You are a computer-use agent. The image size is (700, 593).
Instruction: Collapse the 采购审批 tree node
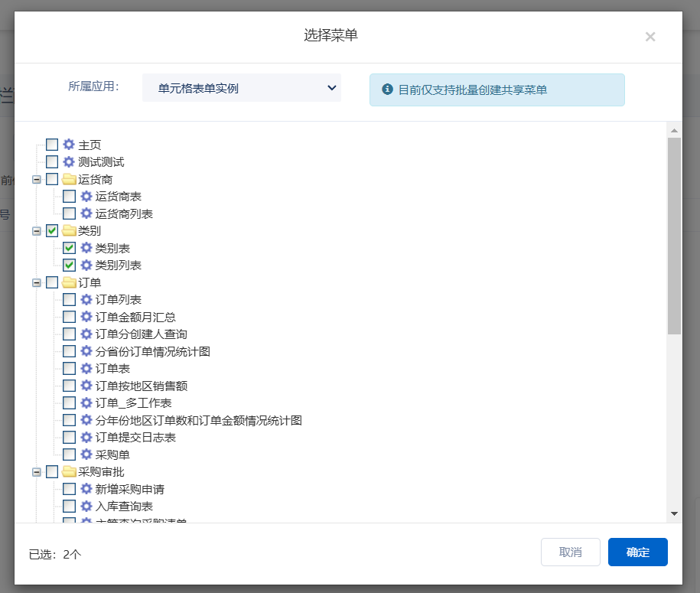[x=37, y=472]
